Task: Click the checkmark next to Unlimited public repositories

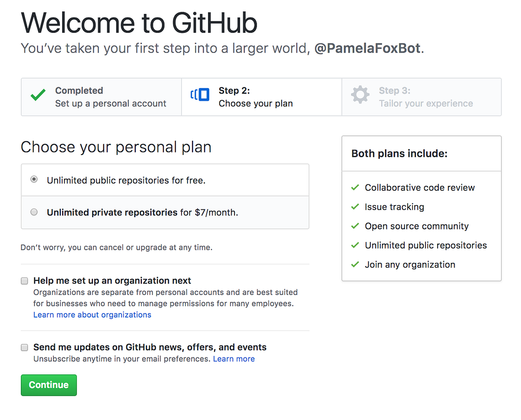Action: (x=355, y=245)
